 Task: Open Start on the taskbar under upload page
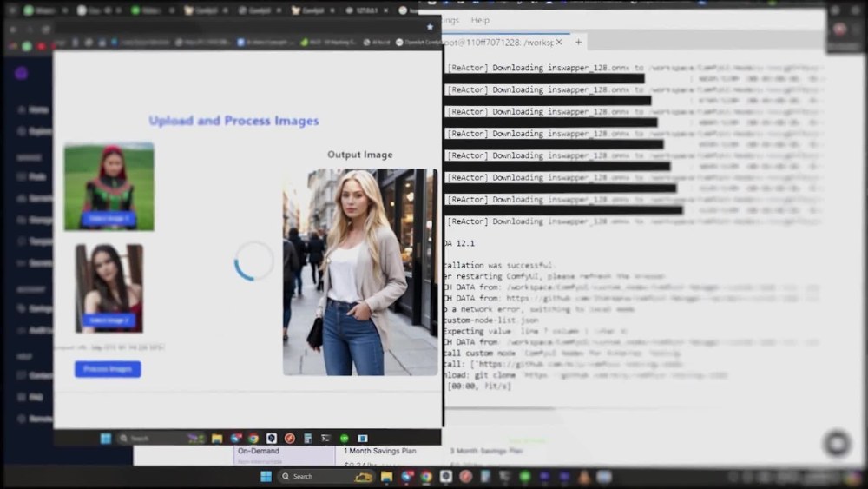[106, 439]
